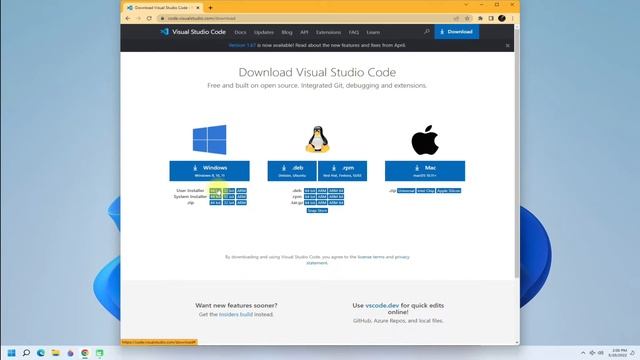Select Linux .tar.gz ARM
The height and width of the screenshot is (360, 640).
322,202
